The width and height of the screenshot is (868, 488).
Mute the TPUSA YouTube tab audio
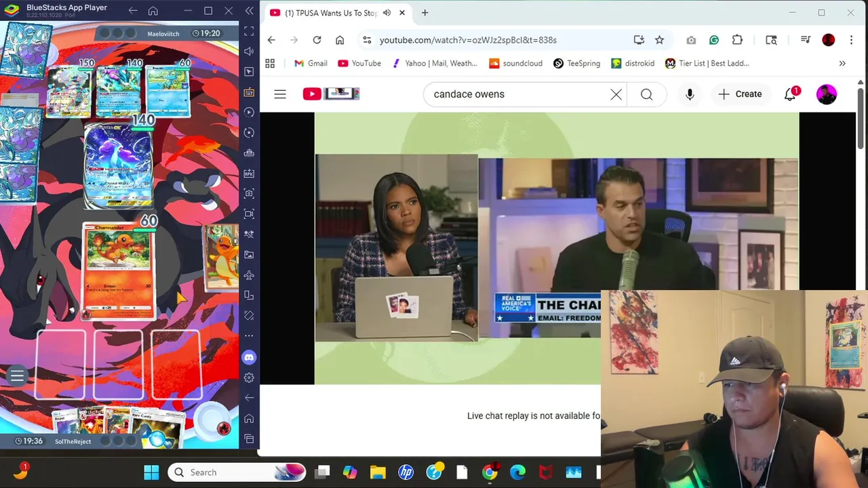[x=387, y=12]
